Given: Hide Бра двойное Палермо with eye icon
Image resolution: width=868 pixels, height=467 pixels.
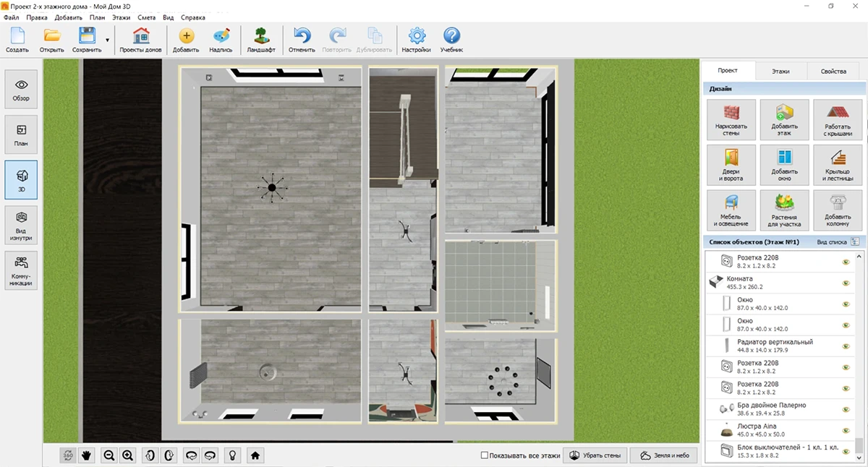Looking at the screenshot, I should tap(845, 408).
